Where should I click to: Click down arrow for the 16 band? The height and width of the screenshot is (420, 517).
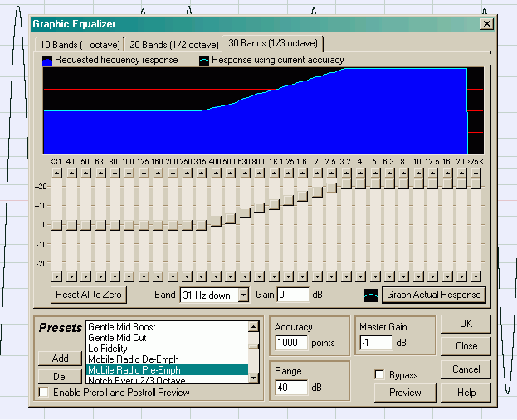[447, 276]
